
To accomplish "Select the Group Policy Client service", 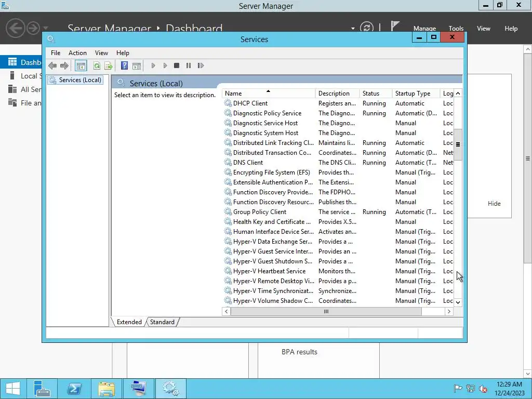I will tap(338, 212).
